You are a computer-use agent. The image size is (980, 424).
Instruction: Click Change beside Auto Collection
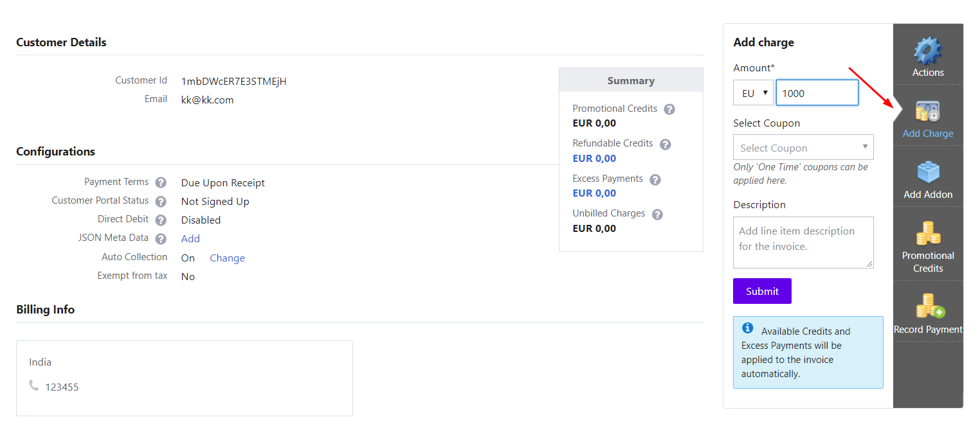(x=227, y=258)
